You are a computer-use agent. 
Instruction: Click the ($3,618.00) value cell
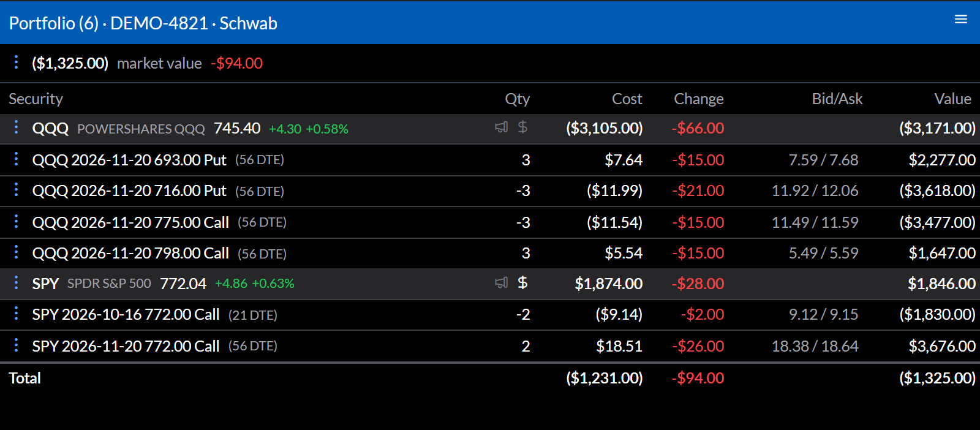pyautogui.click(x=937, y=190)
